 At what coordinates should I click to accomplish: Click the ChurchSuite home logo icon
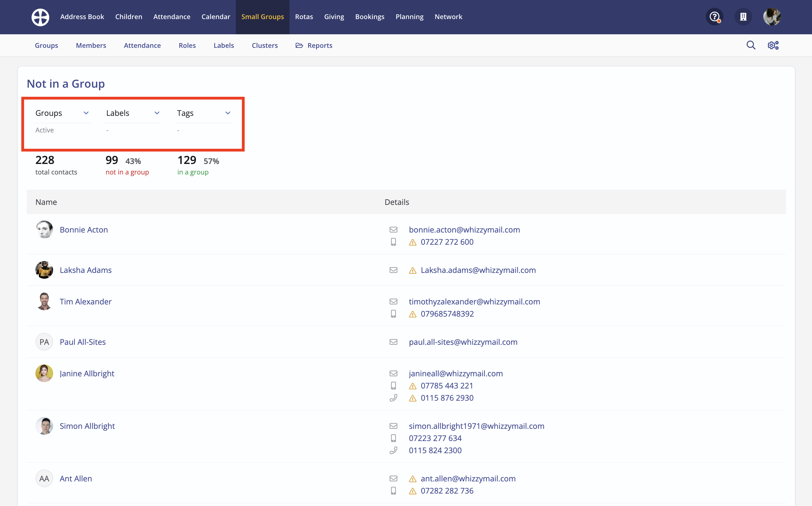coord(40,17)
